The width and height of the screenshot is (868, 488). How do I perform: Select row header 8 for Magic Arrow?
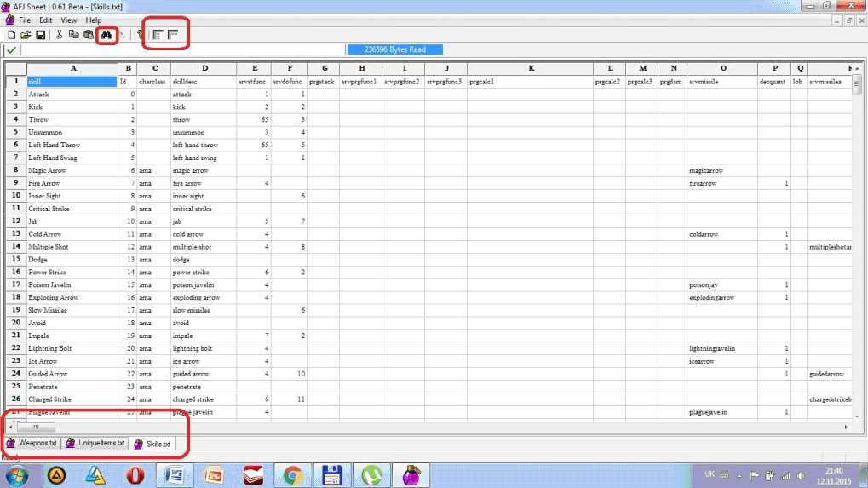[x=15, y=170]
